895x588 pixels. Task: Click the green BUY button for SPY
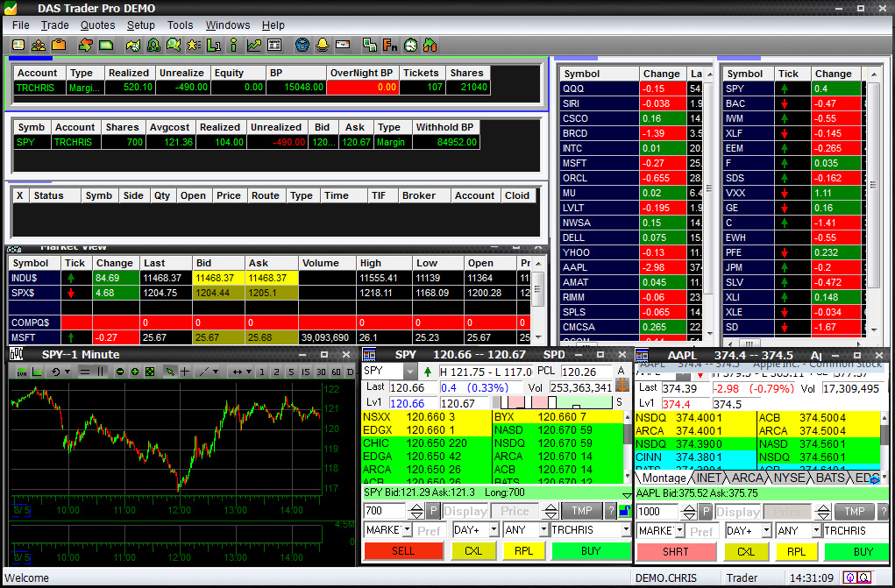[591, 551]
